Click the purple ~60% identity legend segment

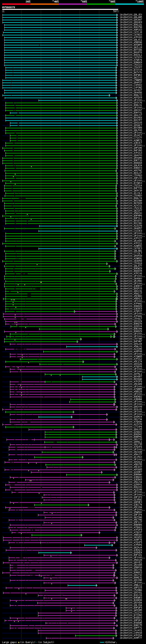[x=73, y=4]
